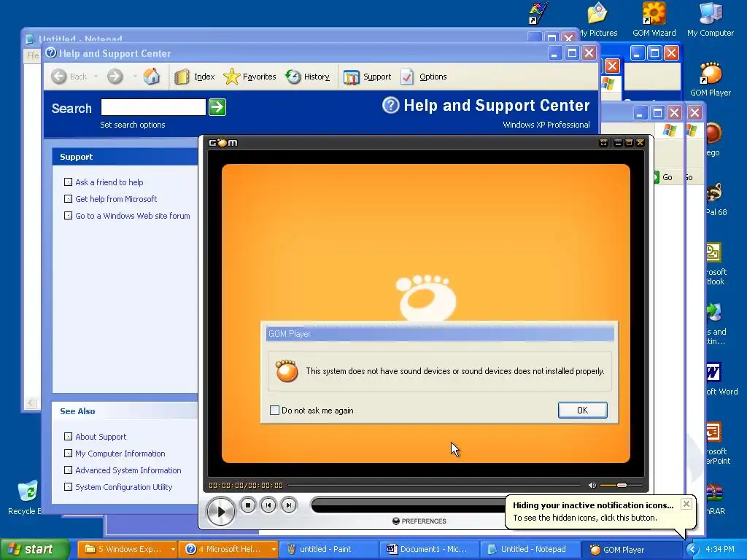Click the Play button in GOM Player
The image size is (747, 560).
pos(220,511)
